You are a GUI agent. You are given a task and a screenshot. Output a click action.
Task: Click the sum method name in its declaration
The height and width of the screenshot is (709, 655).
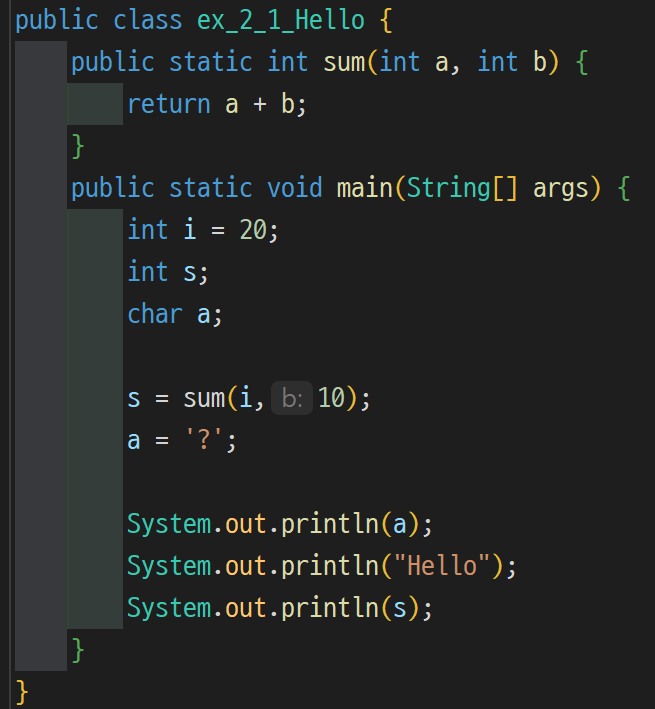tap(344, 62)
